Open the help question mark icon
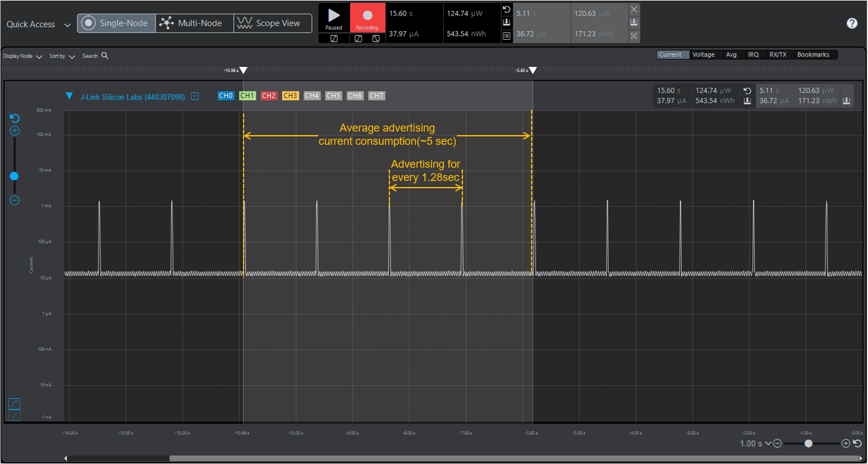Viewport: 868px width, 464px height. click(x=852, y=24)
